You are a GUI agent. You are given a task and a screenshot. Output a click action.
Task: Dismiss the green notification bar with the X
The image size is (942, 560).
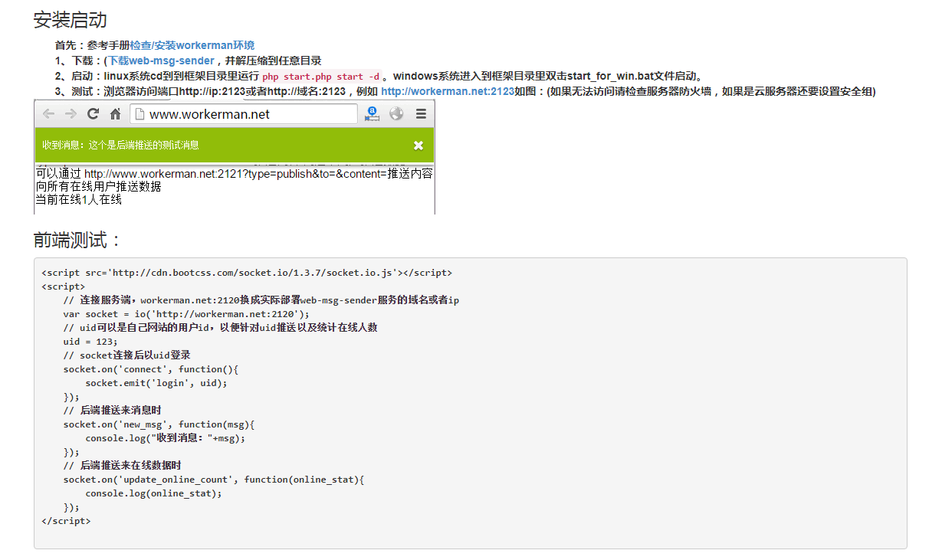click(x=418, y=144)
